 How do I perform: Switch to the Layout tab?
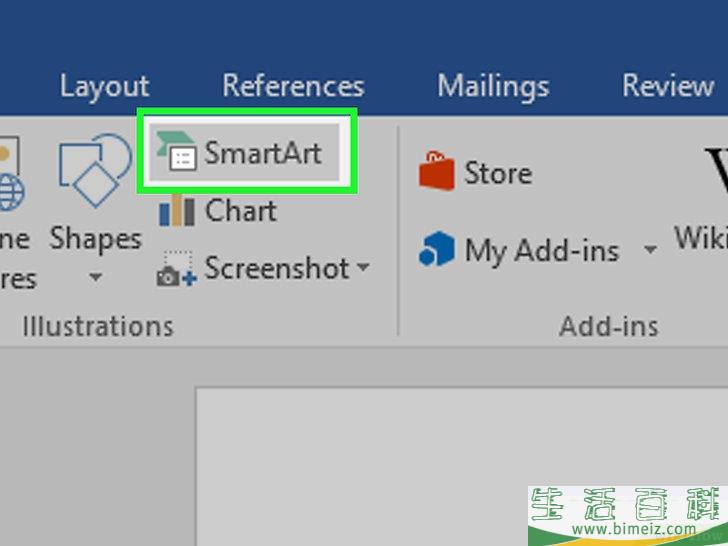104,86
